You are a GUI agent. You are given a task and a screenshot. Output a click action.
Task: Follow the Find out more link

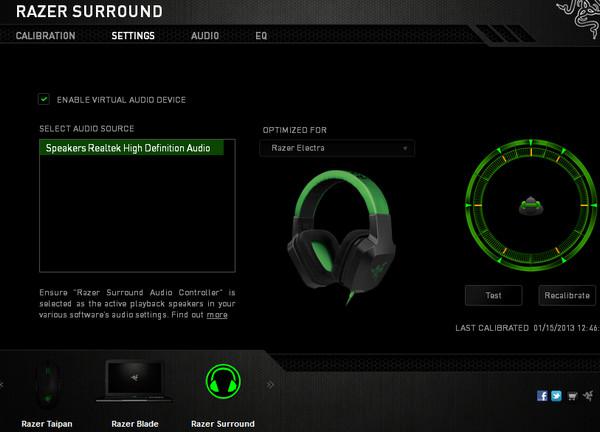coord(217,315)
